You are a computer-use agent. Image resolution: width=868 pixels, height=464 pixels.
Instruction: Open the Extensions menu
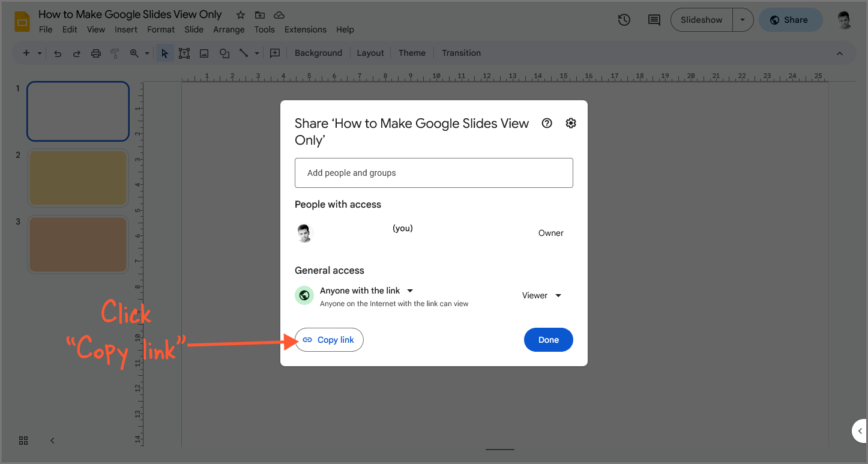pos(305,29)
